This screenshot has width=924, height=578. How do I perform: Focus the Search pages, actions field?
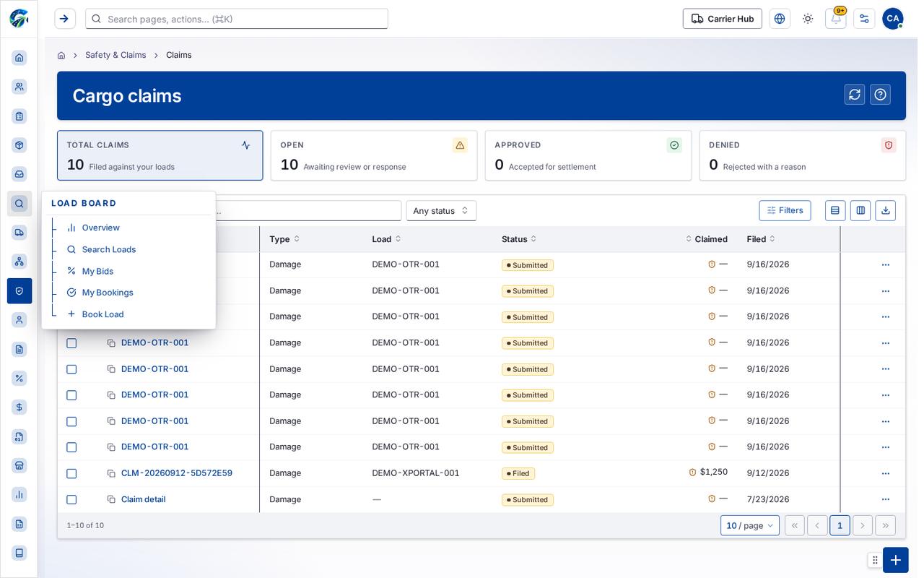click(237, 19)
